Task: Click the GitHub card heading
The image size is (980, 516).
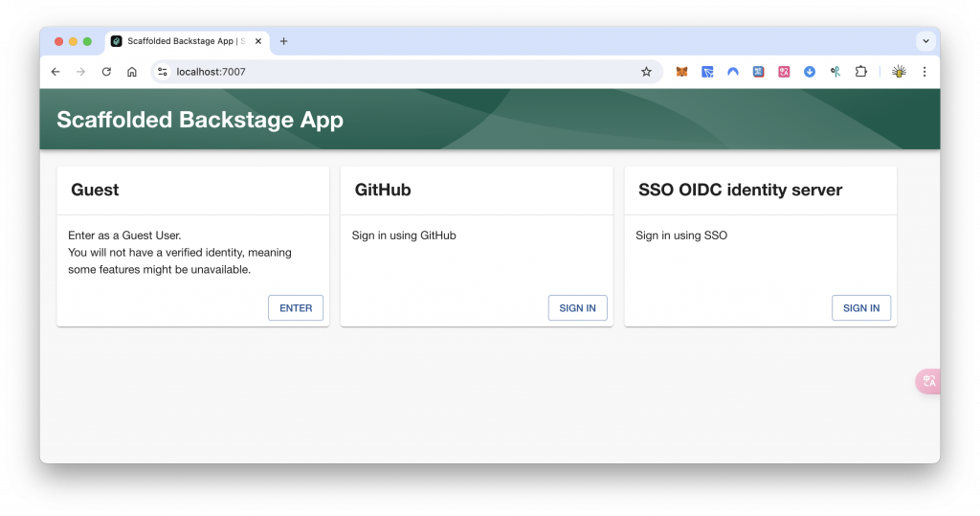Action: click(383, 190)
